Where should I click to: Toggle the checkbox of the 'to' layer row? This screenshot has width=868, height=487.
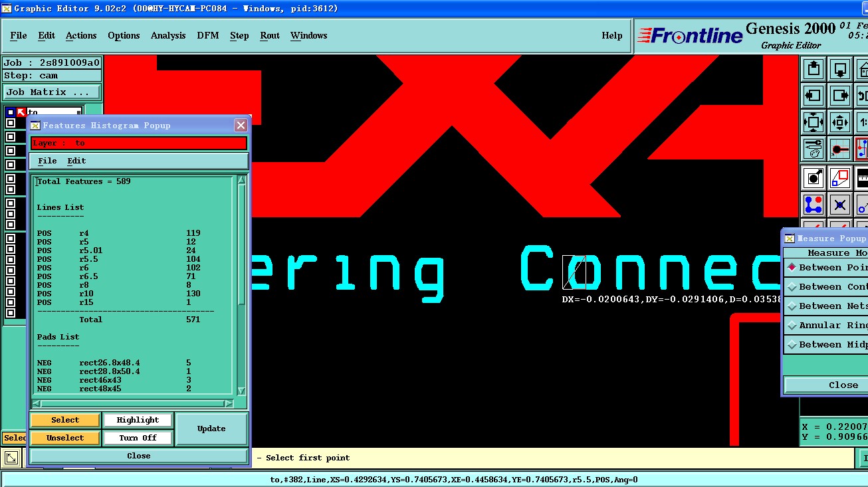10,112
